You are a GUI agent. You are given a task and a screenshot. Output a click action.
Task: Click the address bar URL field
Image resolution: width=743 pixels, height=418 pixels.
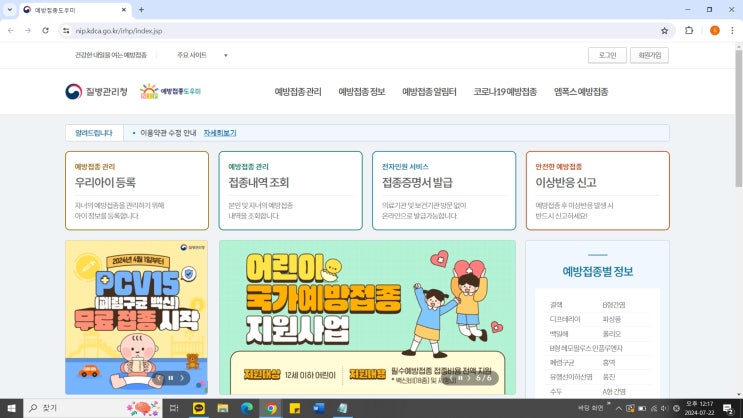365,31
